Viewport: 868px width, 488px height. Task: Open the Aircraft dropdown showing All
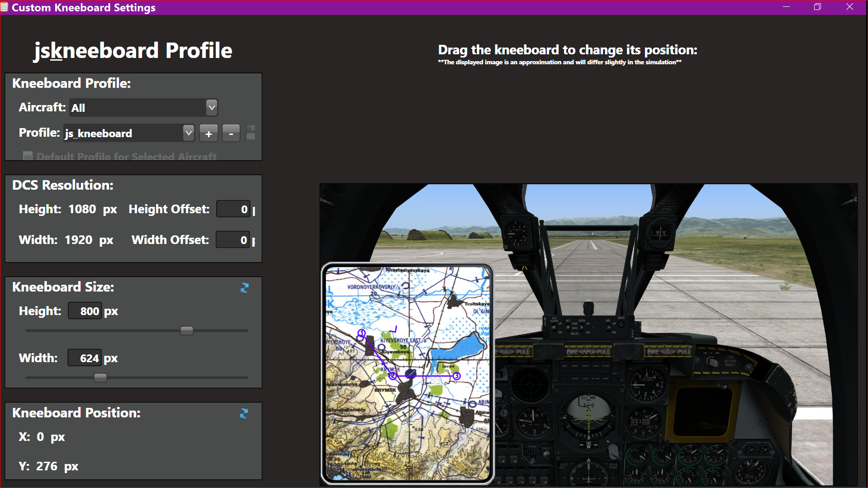[143, 108]
